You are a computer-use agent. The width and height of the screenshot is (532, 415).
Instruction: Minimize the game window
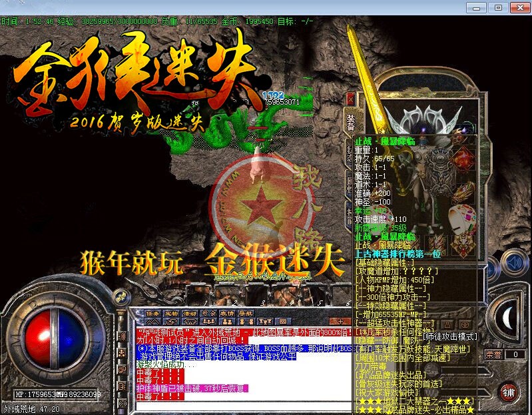click(476, 7)
